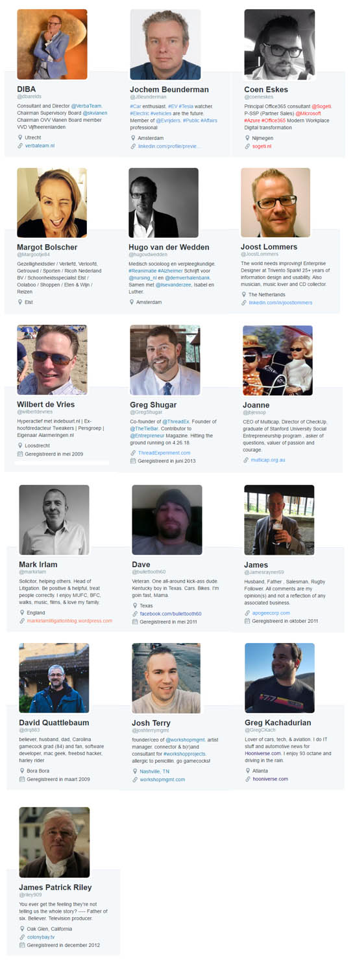Click location pin icon next to Bora Bora
355x980 pixels.
pyautogui.click(x=21, y=771)
